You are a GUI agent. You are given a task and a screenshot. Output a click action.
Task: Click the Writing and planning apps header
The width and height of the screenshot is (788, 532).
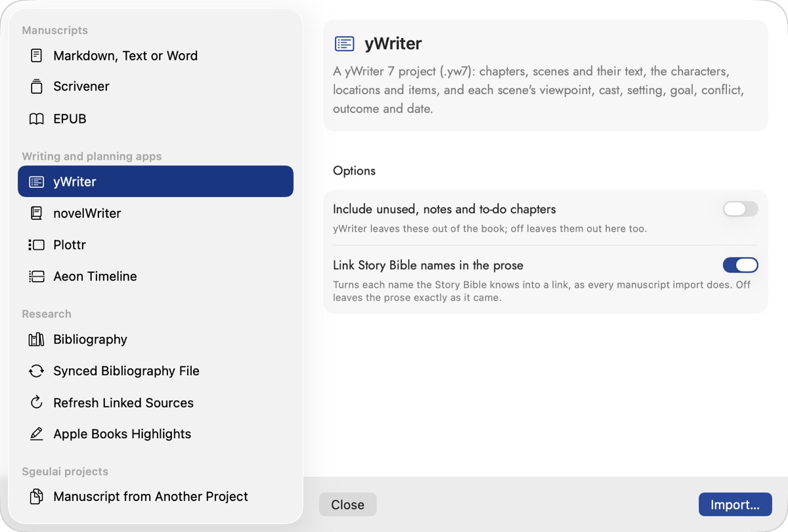[x=92, y=156]
